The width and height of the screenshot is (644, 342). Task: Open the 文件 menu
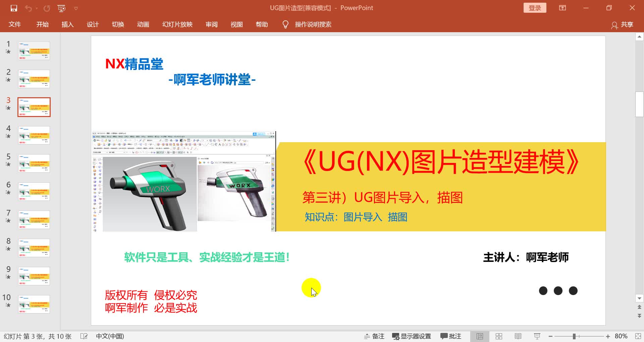(x=14, y=24)
